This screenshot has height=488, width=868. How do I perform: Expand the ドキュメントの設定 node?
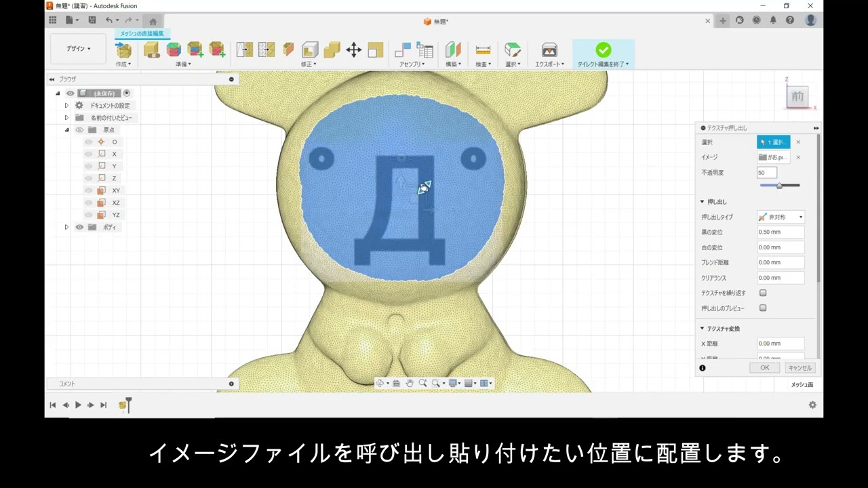[66, 105]
